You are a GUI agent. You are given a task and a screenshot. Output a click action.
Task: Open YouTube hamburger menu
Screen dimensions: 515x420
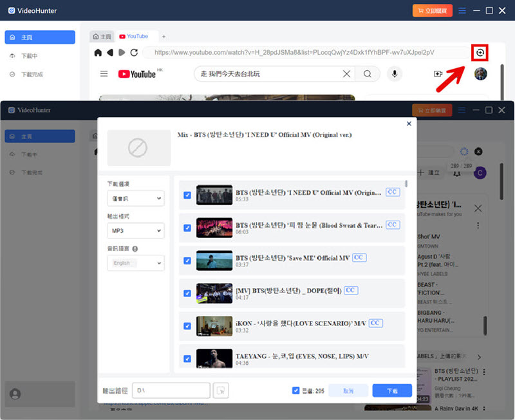coord(104,73)
